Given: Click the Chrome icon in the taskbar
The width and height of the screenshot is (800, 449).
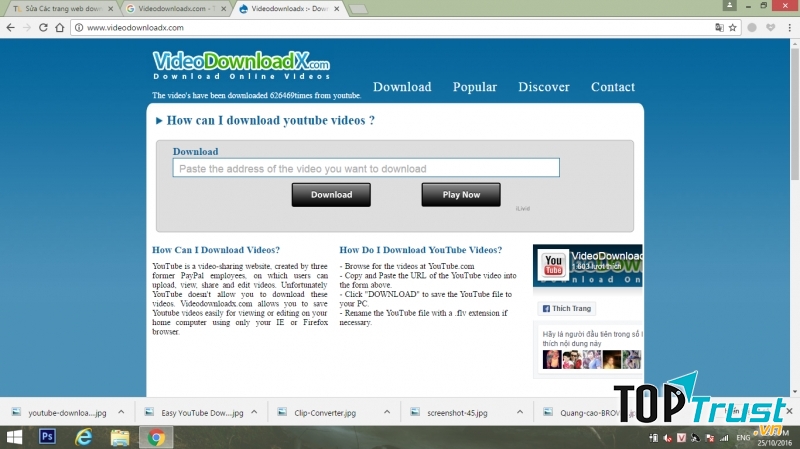Looking at the screenshot, I should pyautogui.click(x=156, y=437).
